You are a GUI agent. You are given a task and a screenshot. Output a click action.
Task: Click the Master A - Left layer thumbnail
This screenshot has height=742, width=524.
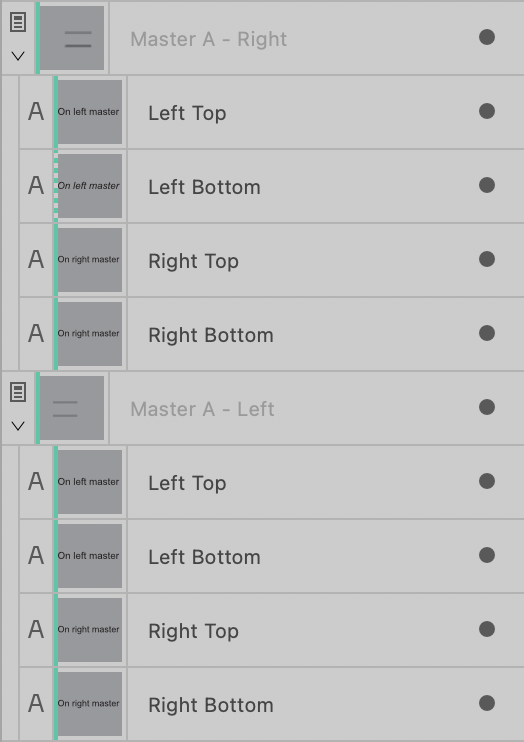point(71,408)
